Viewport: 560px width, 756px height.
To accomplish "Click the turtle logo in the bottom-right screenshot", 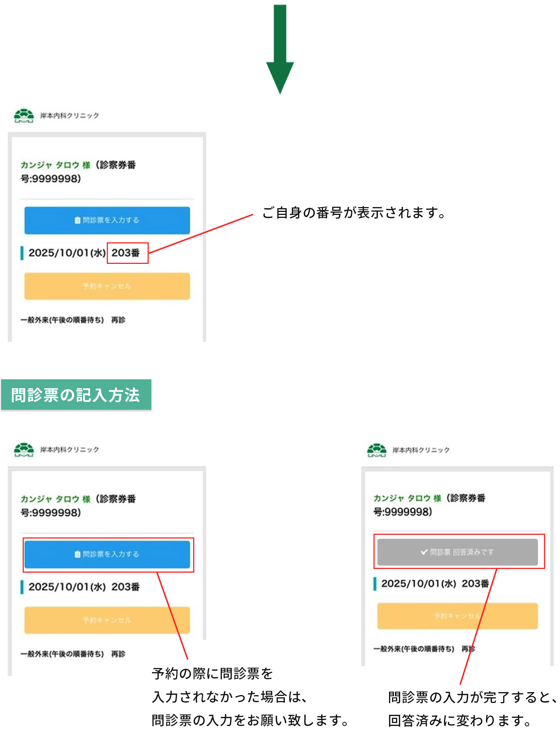I will (376, 450).
